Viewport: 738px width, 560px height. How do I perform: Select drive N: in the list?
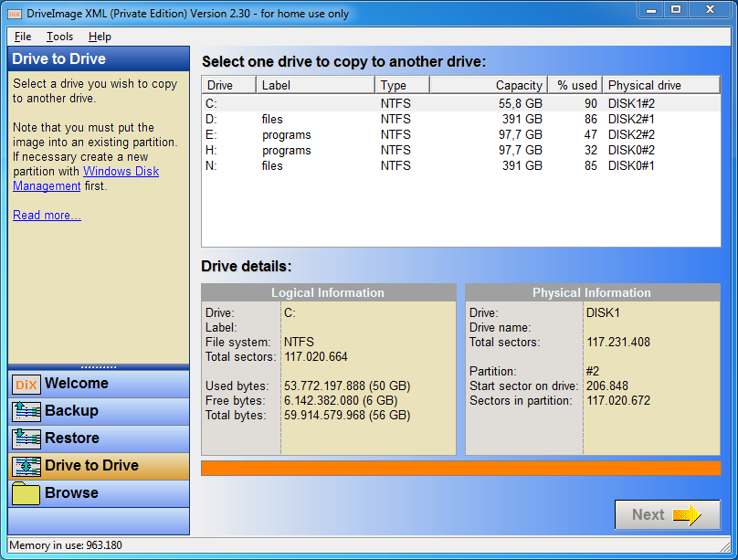[x=460, y=165]
